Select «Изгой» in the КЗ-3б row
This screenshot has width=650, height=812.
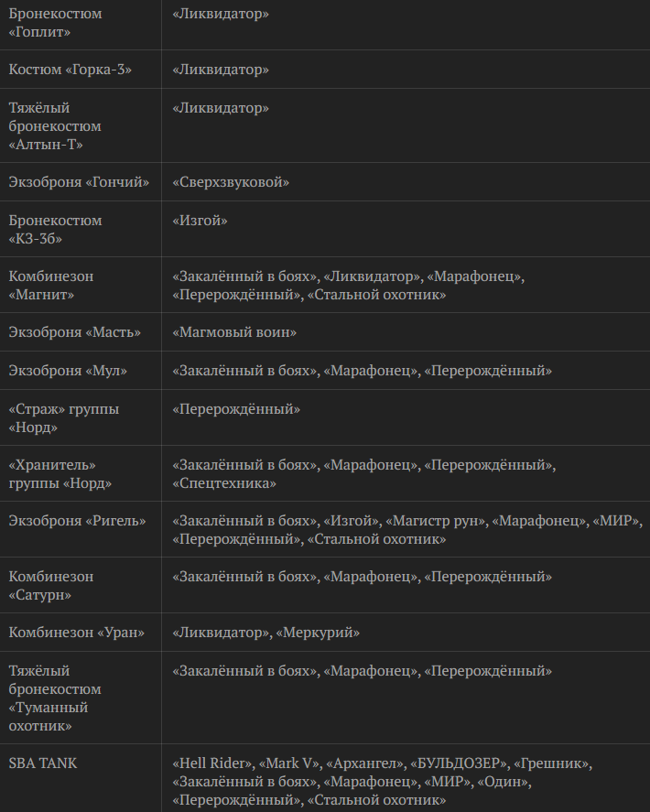click(200, 220)
